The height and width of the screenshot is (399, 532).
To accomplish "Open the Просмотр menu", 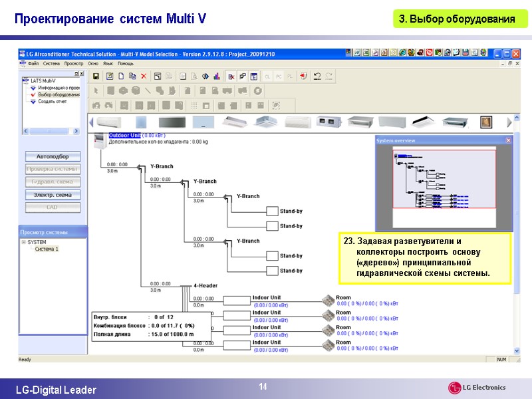I will tap(74, 63).
